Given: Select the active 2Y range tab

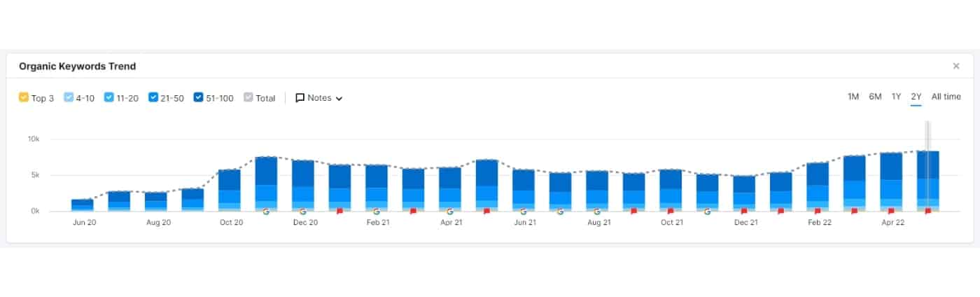Looking at the screenshot, I should 916,97.
